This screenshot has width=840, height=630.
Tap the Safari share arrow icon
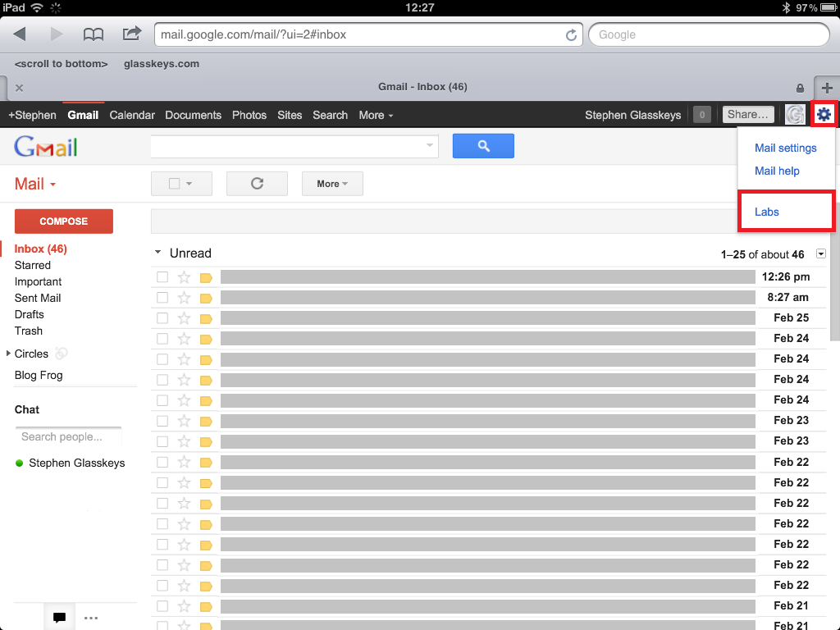click(x=131, y=34)
